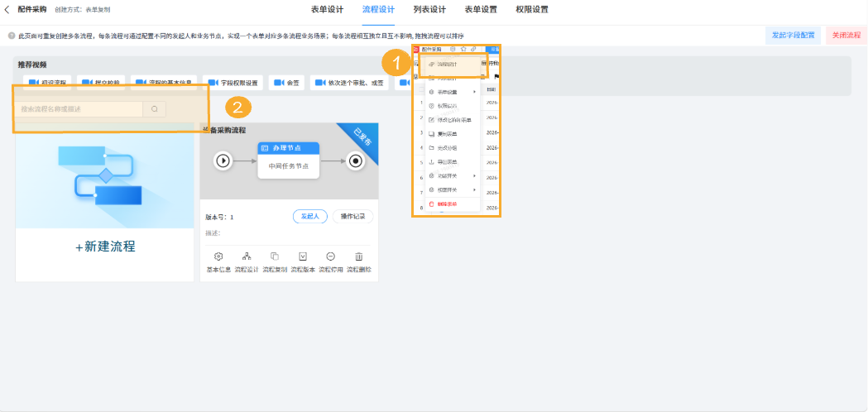
Task: Create a new flow via +新建流程
Action: pyautogui.click(x=105, y=247)
